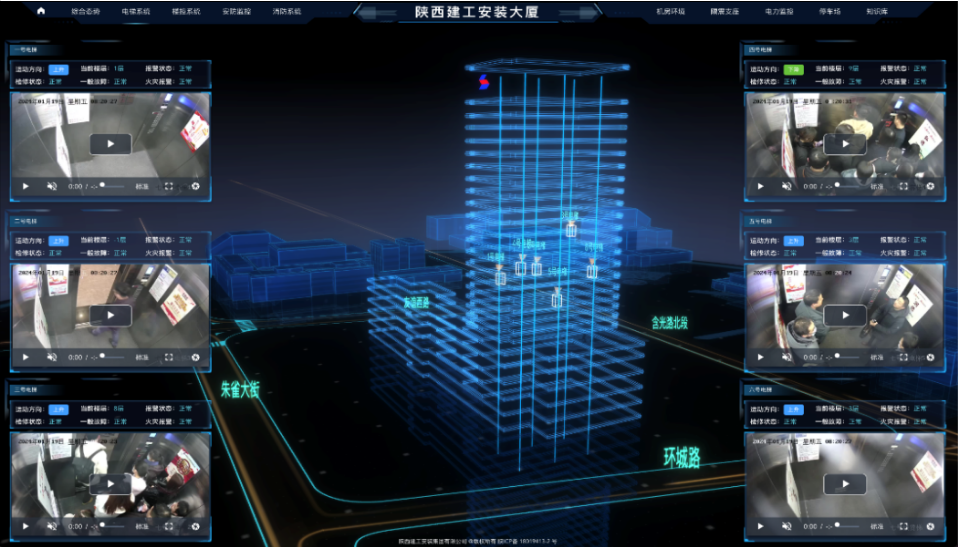
Task: Seek on the 三号电梯 video progress slider
Action: coord(112,526)
